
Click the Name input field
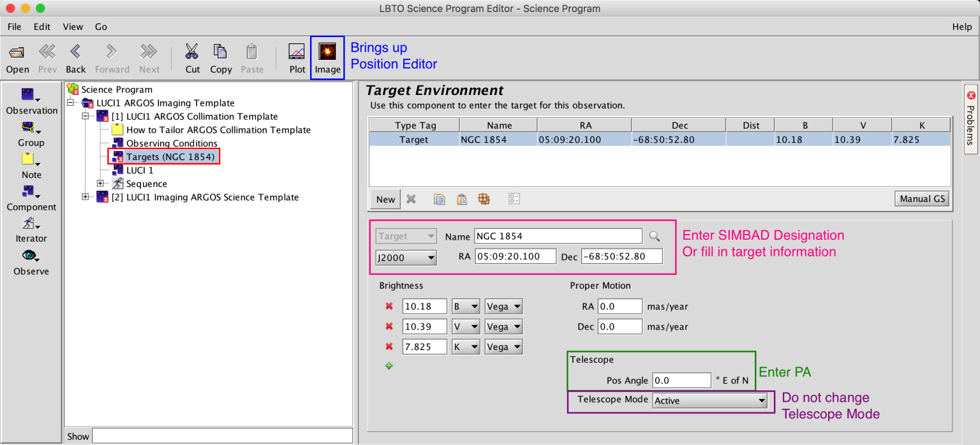coord(558,236)
